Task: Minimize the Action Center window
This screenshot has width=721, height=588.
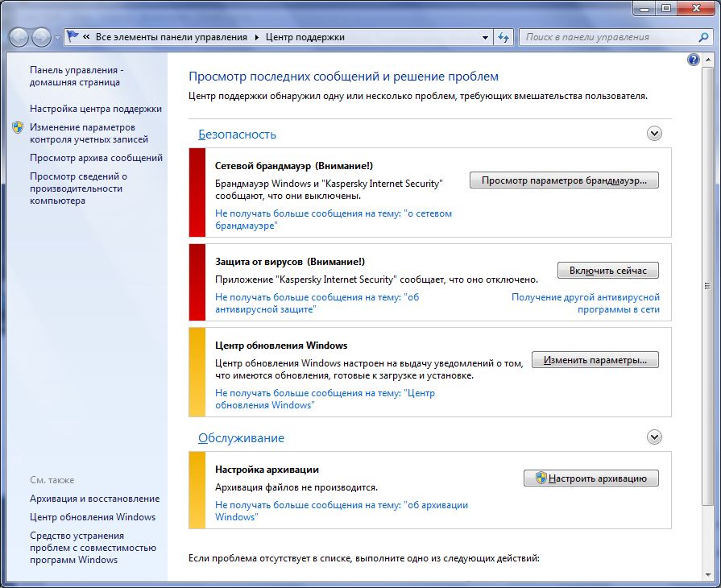Action: [x=644, y=8]
